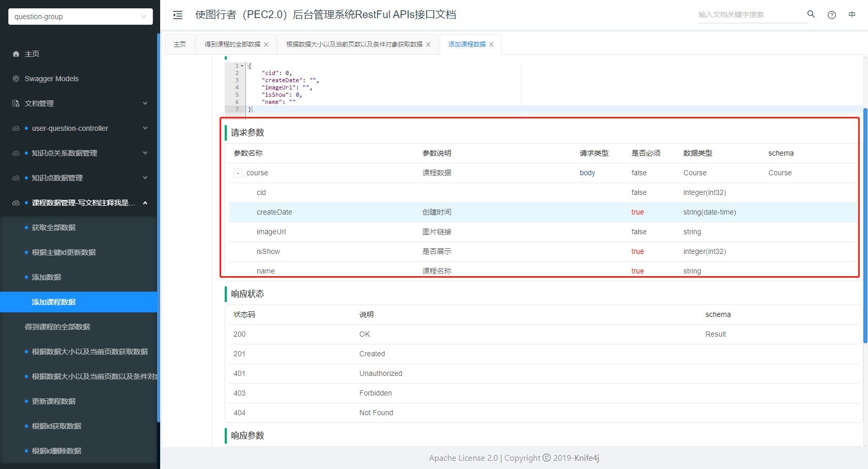Screen dimensions: 868x469
Task: Click the 请求参数 section heading
Action: click(x=247, y=132)
